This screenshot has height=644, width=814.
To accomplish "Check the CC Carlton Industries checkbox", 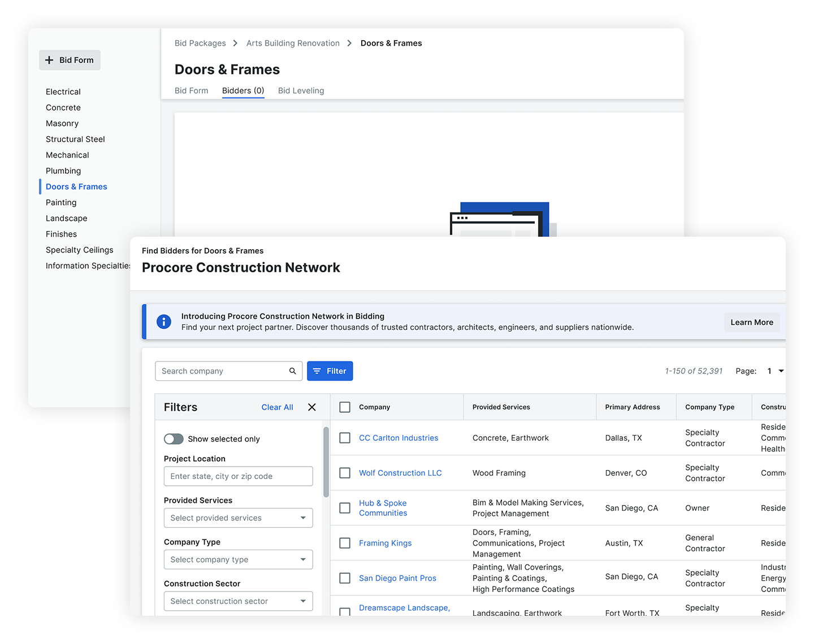I will [345, 437].
